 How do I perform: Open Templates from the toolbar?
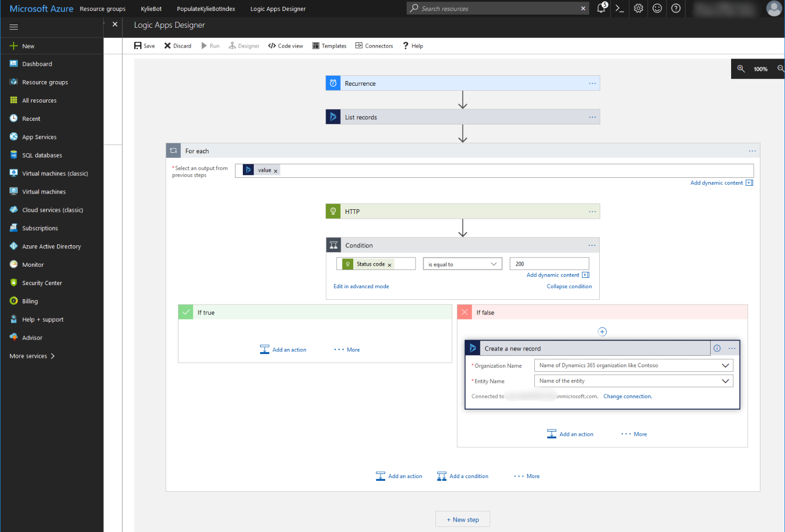pyautogui.click(x=330, y=46)
